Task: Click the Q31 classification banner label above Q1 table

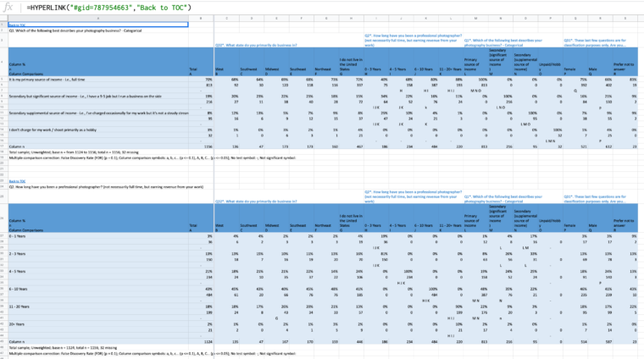Action: pos(595,42)
